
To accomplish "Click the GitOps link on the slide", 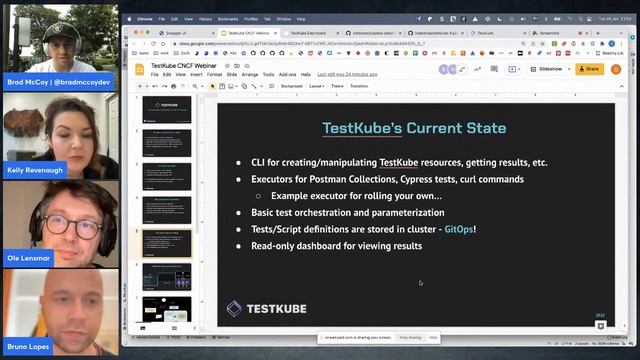I will [x=458, y=229].
